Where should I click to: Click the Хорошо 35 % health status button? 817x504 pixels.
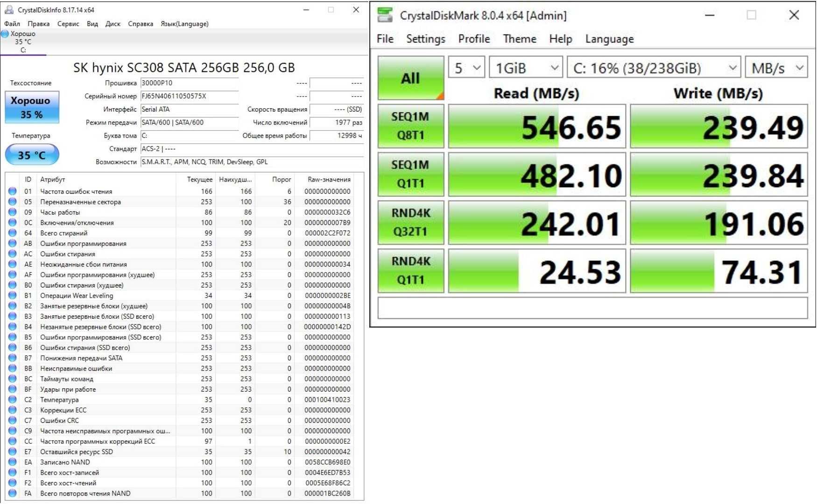pyautogui.click(x=32, y=107)
